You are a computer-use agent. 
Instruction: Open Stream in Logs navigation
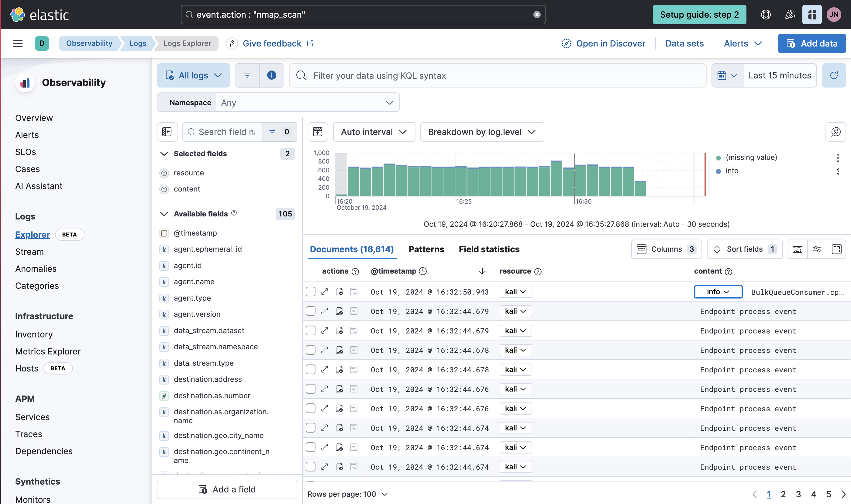tap(29, 252)
